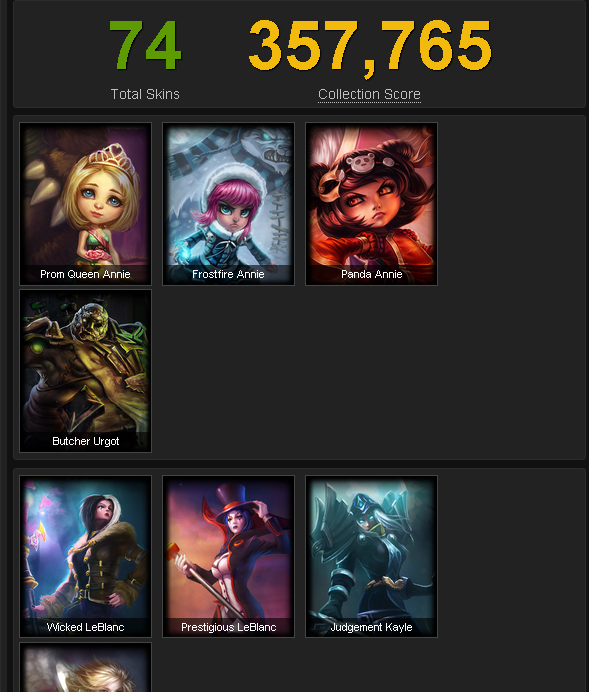
Task: Click the Prestigious LeBlanc name caption
Action: (x=229, y=627)
